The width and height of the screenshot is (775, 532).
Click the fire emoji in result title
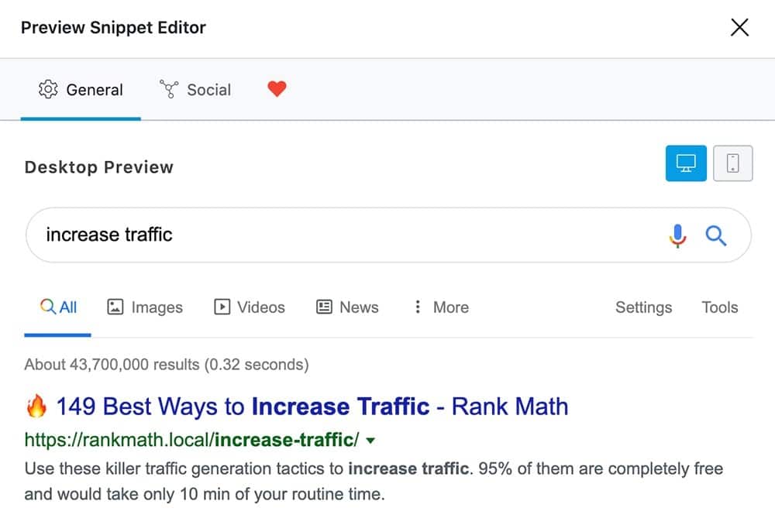36,407
